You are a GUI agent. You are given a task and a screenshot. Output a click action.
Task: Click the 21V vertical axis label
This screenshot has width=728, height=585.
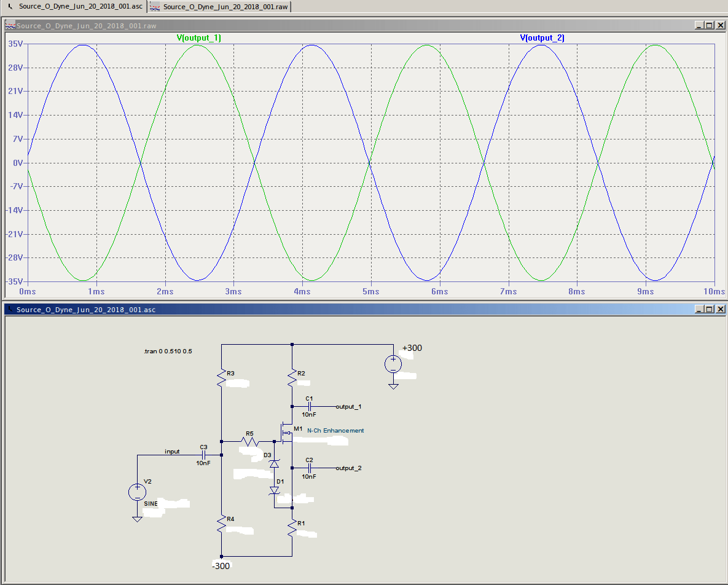[15, 91]
